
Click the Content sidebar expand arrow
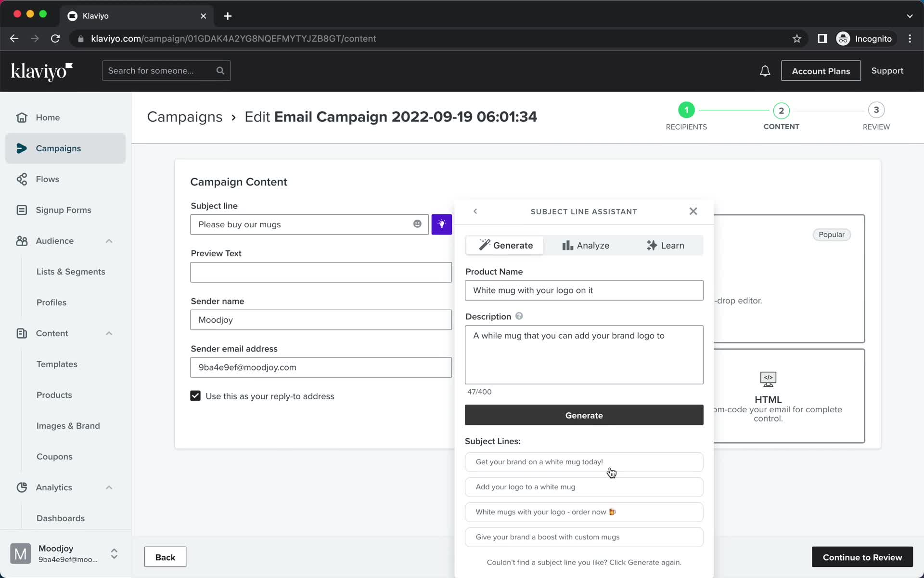tap(108, 333)
